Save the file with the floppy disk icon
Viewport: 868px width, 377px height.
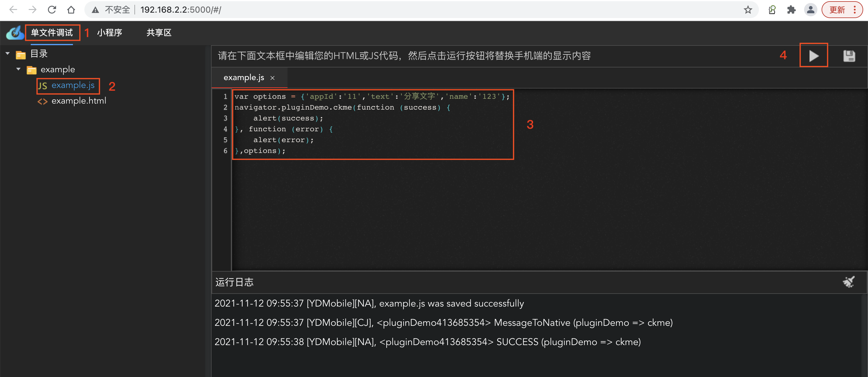tap(849, 56)
